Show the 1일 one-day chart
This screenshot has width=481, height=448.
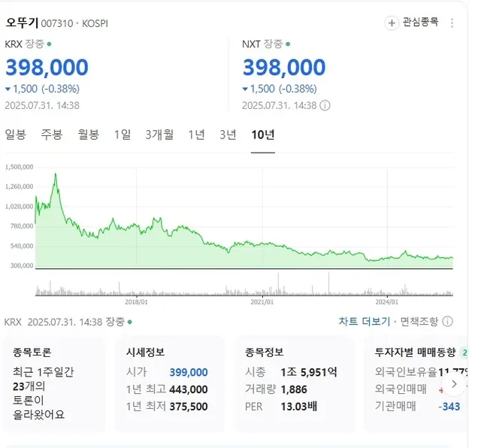coord(123,135)
